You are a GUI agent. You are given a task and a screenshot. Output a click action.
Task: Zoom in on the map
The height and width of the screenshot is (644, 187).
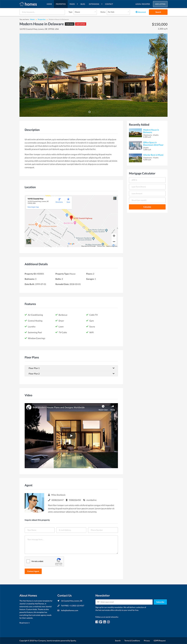(114, 236)
